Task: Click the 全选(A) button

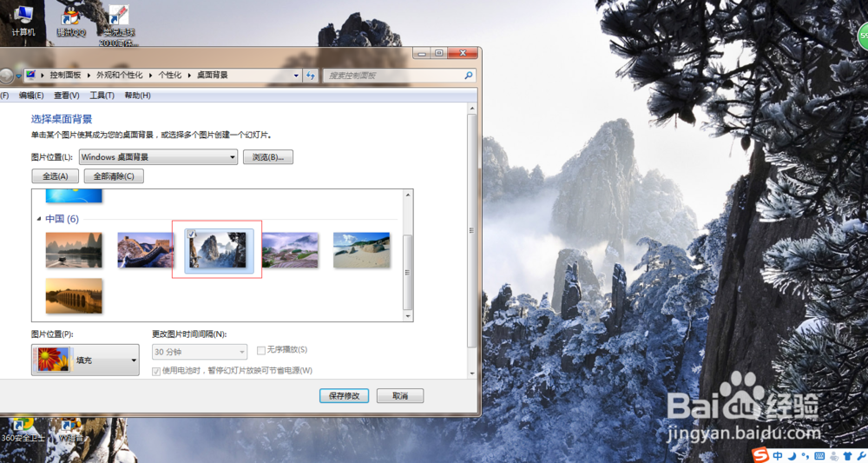Action: (55, 176)
